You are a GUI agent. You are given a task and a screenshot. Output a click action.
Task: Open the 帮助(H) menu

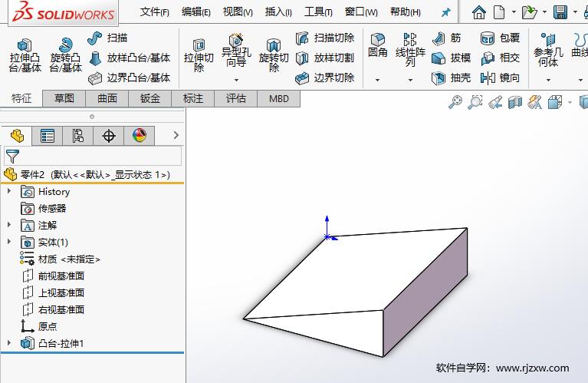[x=406, y=12]
